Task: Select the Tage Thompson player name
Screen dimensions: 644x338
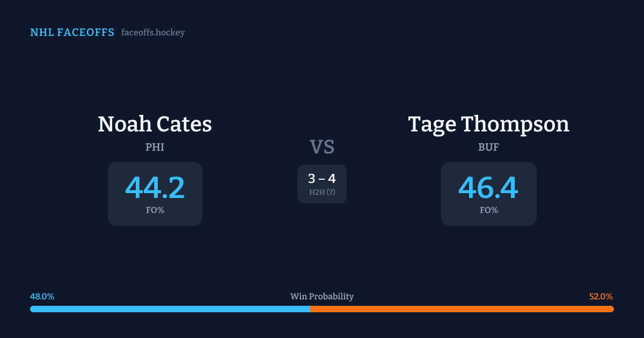Action: click(x=488, y=124)
